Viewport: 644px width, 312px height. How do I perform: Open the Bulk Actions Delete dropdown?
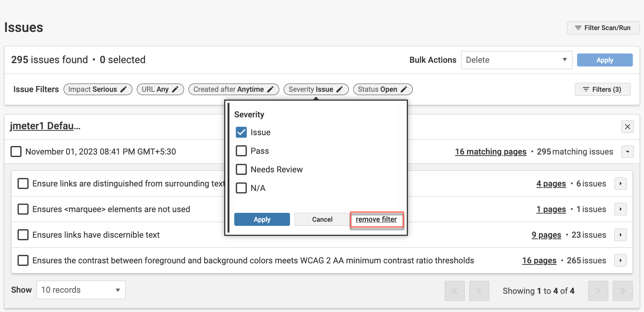point(516,60)
